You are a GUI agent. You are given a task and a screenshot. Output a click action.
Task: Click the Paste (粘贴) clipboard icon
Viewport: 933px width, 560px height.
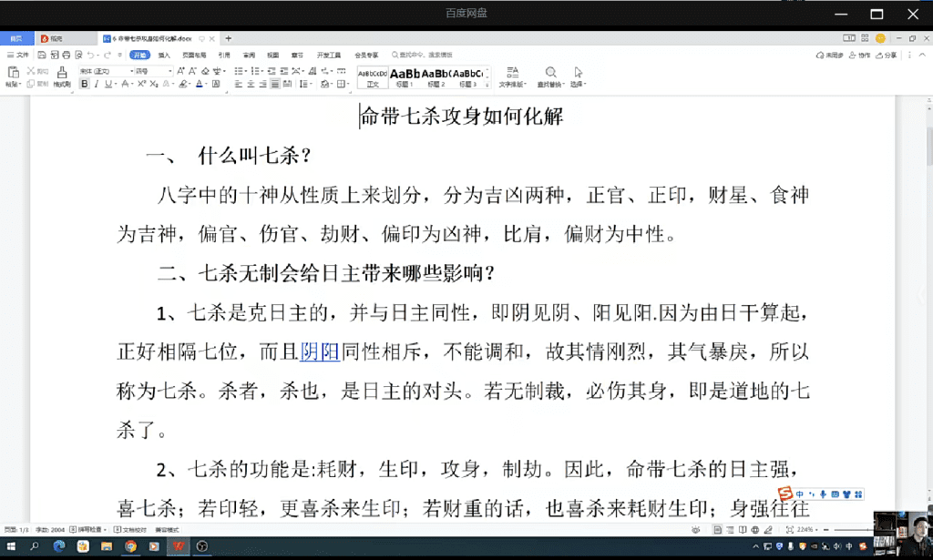pos(12,73)
